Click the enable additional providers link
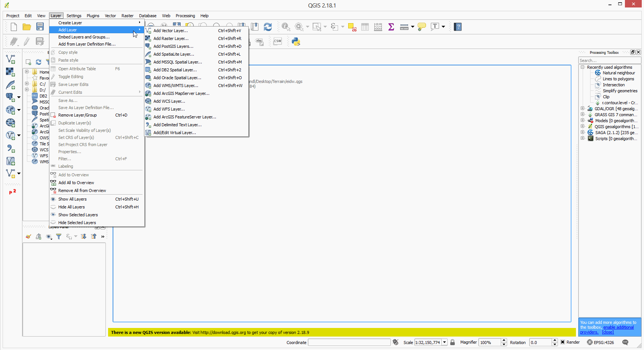Image resolution: width=644 pixels, height=350 pixels. pos(619,327)
